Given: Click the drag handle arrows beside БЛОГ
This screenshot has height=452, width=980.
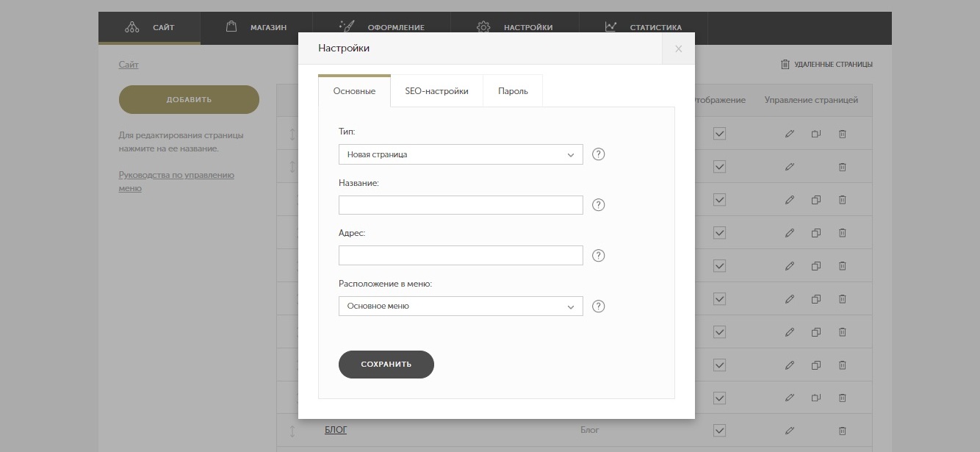Looking at the screenshot, I should point(292,431).
